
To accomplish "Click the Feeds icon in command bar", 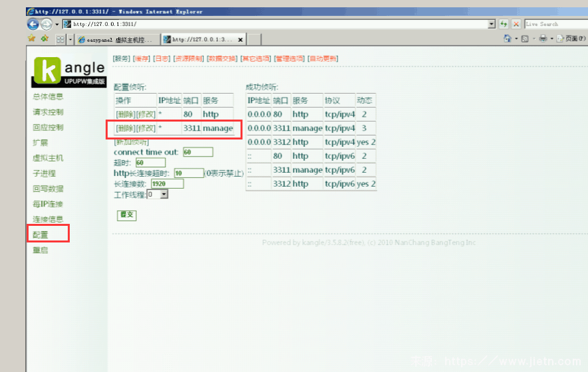I will coord(525,39).
